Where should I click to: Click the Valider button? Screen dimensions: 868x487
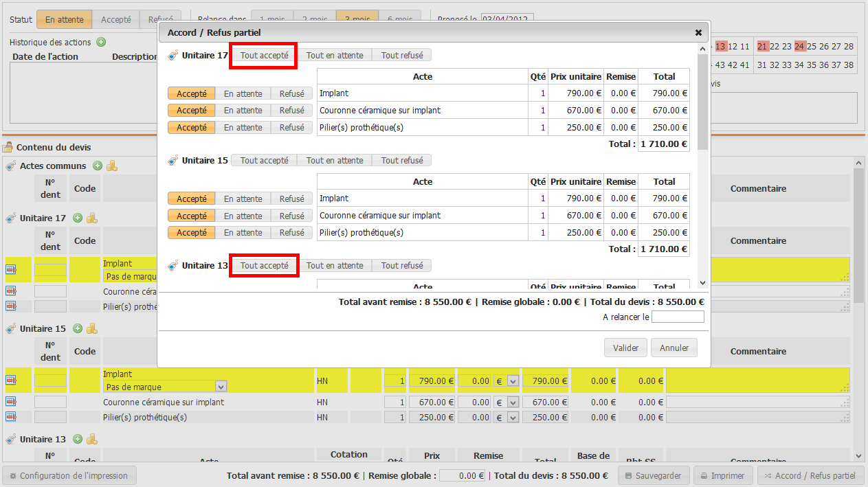click(625, 348)
